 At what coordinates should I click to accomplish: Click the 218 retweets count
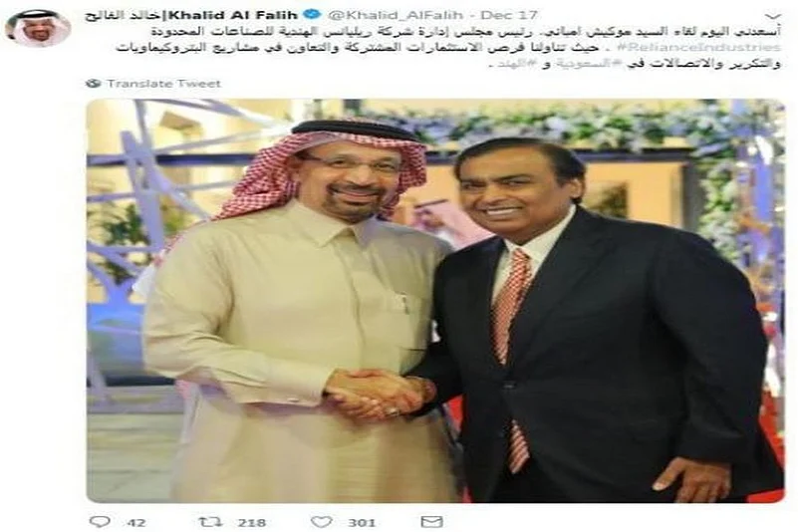[x=252, y=522]
